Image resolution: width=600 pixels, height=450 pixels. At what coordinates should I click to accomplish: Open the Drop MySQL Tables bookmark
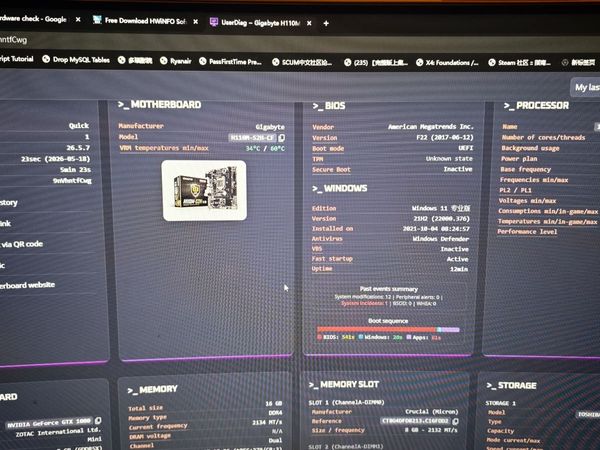[76, 60]
